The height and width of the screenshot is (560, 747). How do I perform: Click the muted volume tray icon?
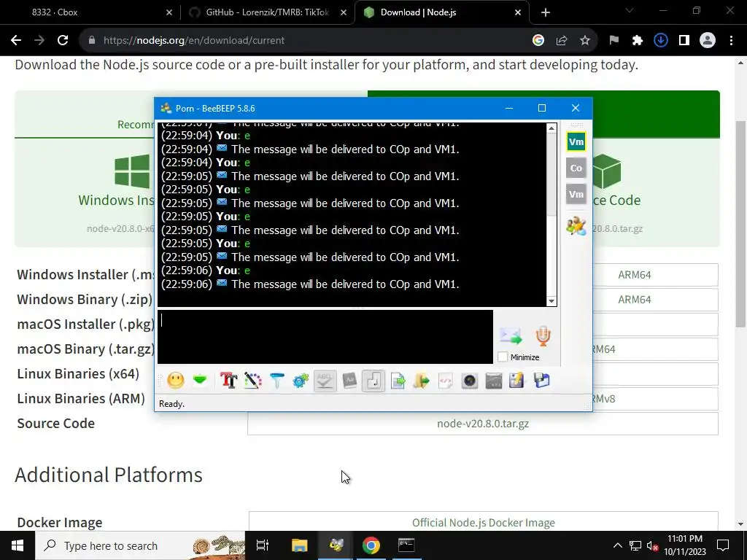coord(651,545)
